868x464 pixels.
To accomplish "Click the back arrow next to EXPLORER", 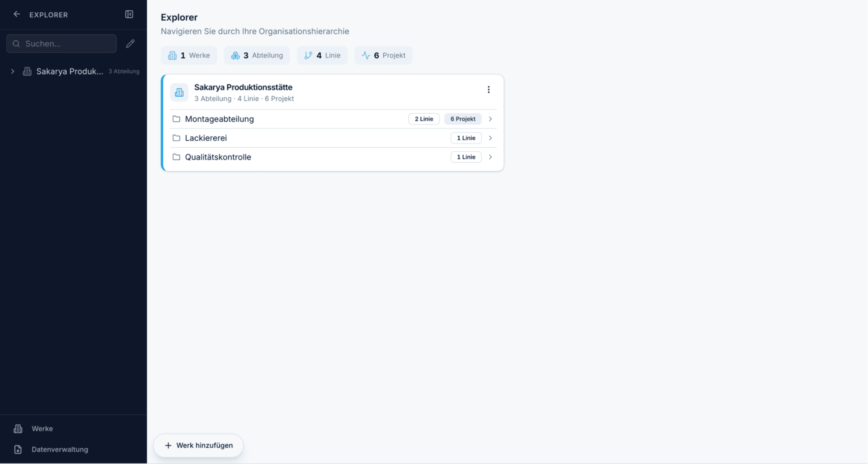I will 16,14.
